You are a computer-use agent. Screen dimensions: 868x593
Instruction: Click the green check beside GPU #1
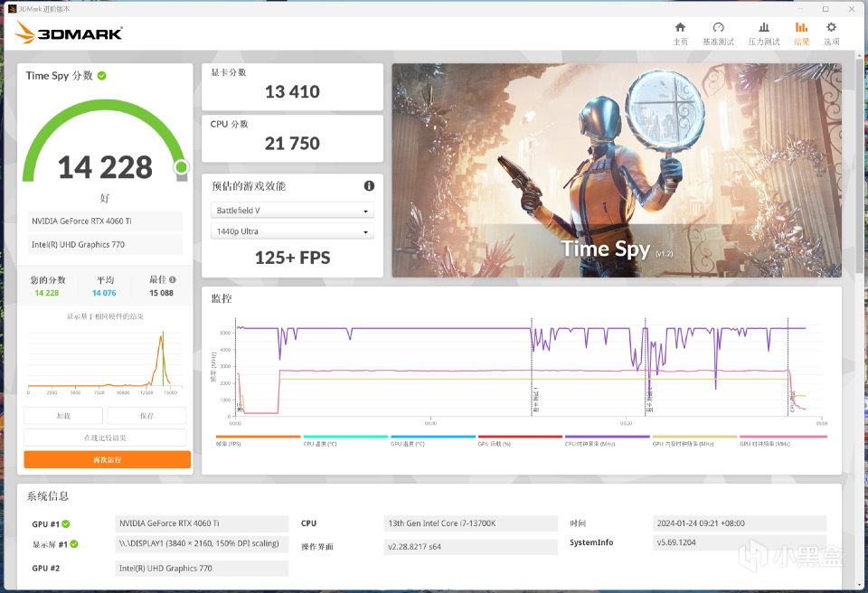click(66, 523)
